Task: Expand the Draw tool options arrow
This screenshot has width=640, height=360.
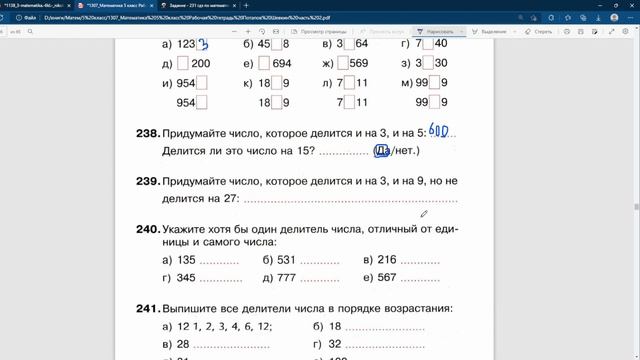Action: pos(462,31)
